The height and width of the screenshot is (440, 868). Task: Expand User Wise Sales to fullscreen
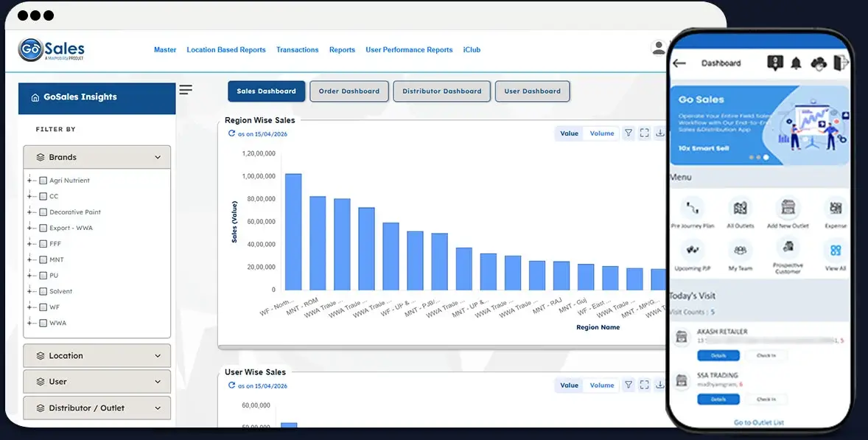click(644, 385)
